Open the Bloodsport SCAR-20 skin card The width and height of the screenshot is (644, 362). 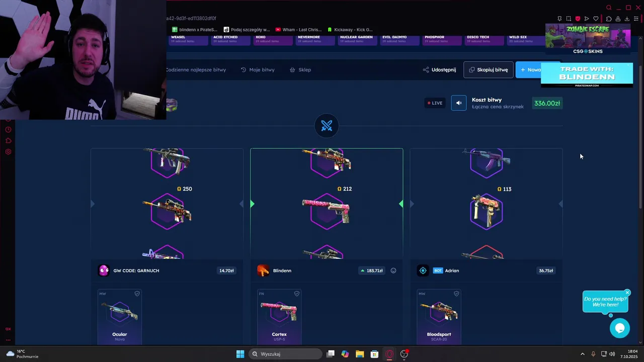pyautogui.click(x=439, y=317)
